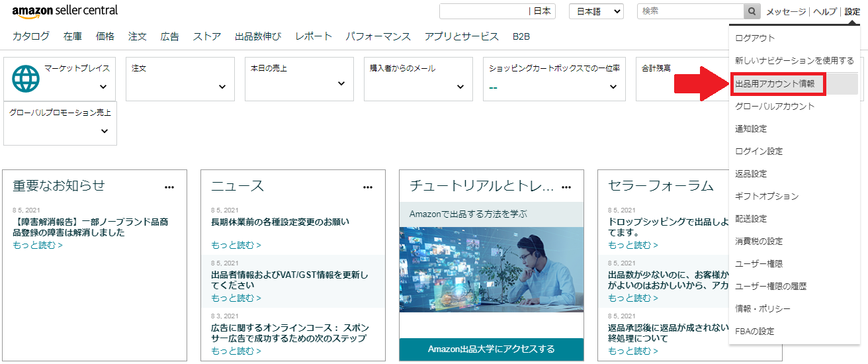Click the magnifier search button
This screenshot has width=868, height=364.
click(752, 11)
